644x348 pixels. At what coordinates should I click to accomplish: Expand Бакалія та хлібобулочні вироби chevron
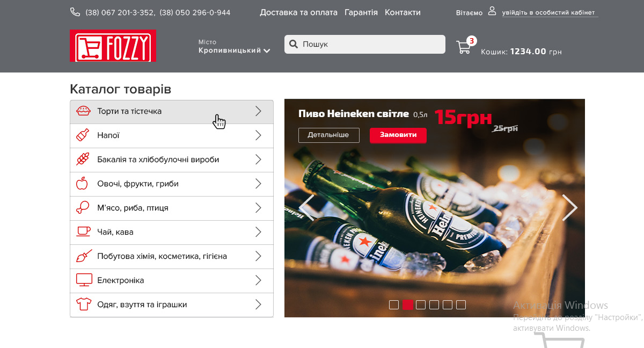258,160
